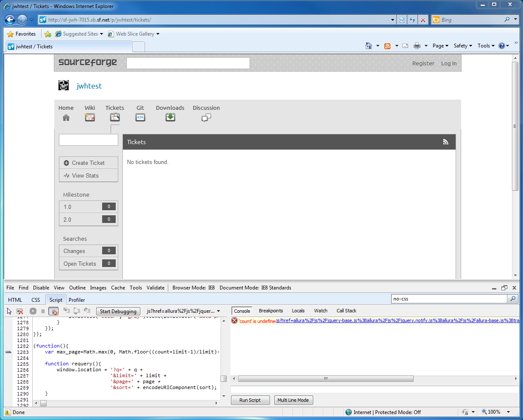The width and height of the screenshot is (523, 420).
Task: Click the RSS feed icon in Tickets header
Action: [x=445, y=142]
